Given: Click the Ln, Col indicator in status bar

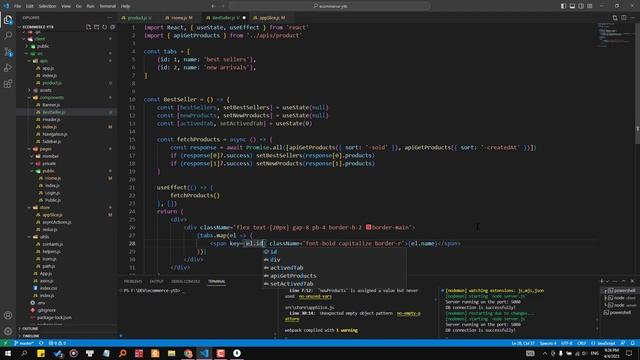Looking at the screenshot, I should pyautogui.click(x=523, y=343).
